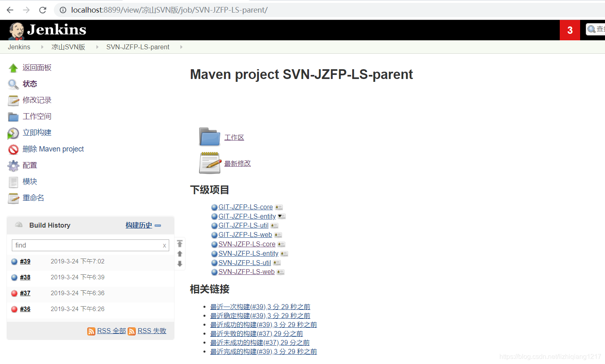Clear the find field with x
605x364 pixels.
(164, 246)
